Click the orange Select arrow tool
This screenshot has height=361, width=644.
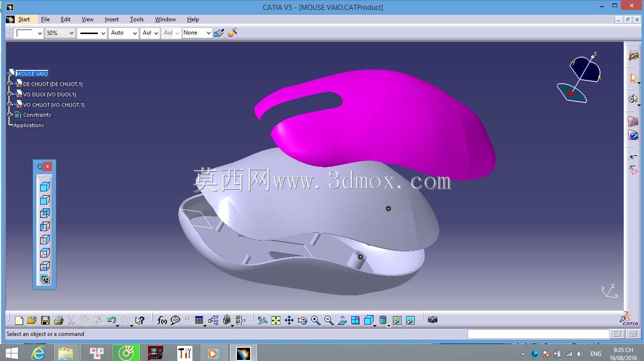(634, 78)
